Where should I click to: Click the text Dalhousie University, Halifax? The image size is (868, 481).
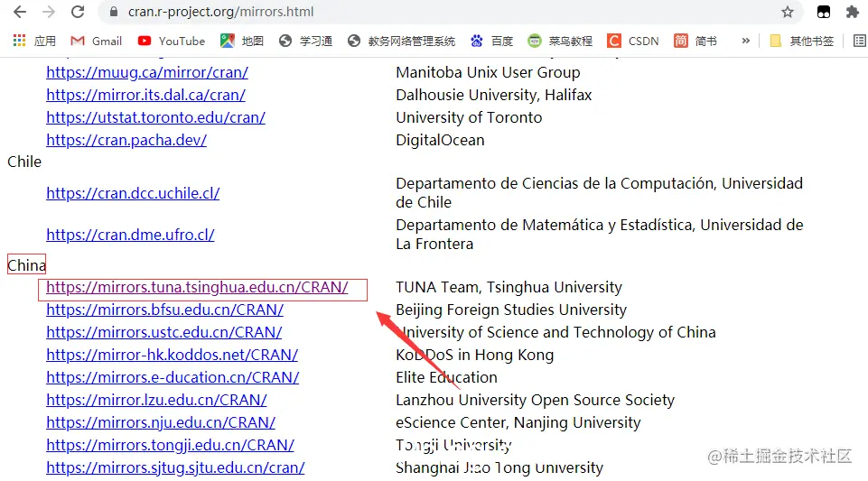494,95
